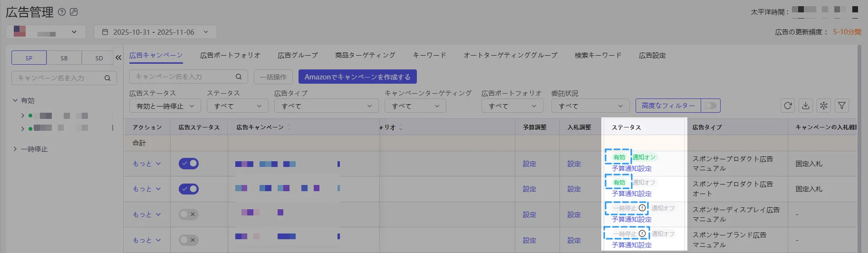The height and width of the screenshot is (253, 868).
Task: Click the search icon in sidebar campaign search
Action: click(107, 78)
